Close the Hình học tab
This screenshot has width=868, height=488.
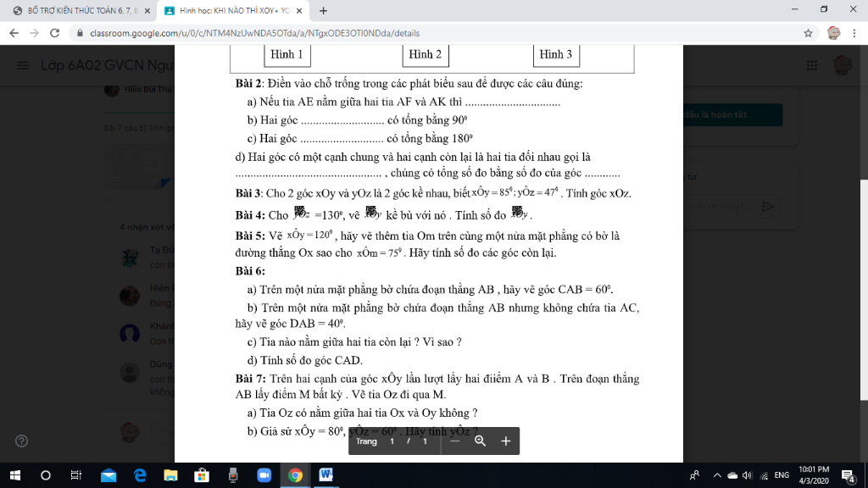[x=299, y=11]
